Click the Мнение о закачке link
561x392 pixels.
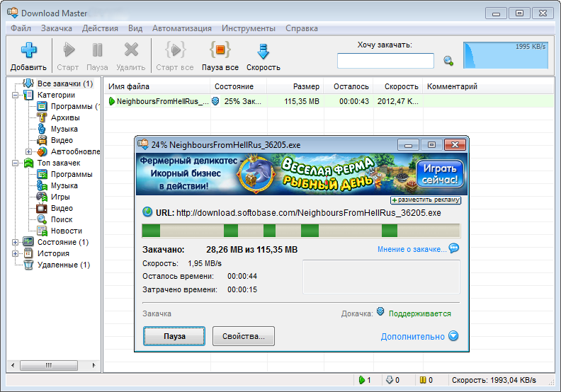412,249
